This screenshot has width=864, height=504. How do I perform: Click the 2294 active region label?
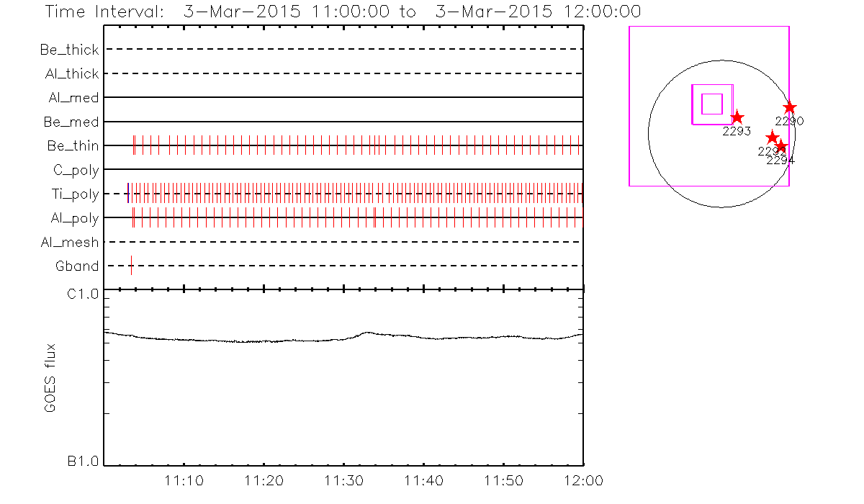780,161
